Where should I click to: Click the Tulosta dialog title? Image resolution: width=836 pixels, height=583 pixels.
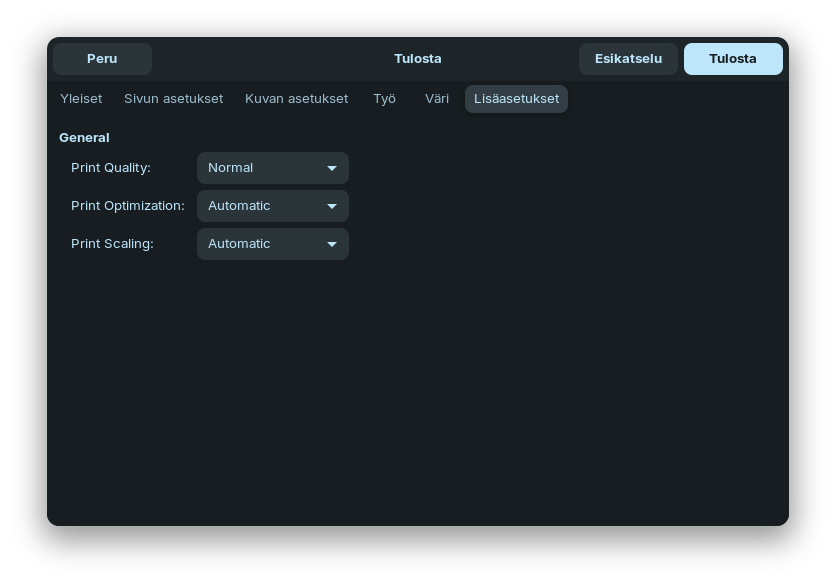coord(417,59)
